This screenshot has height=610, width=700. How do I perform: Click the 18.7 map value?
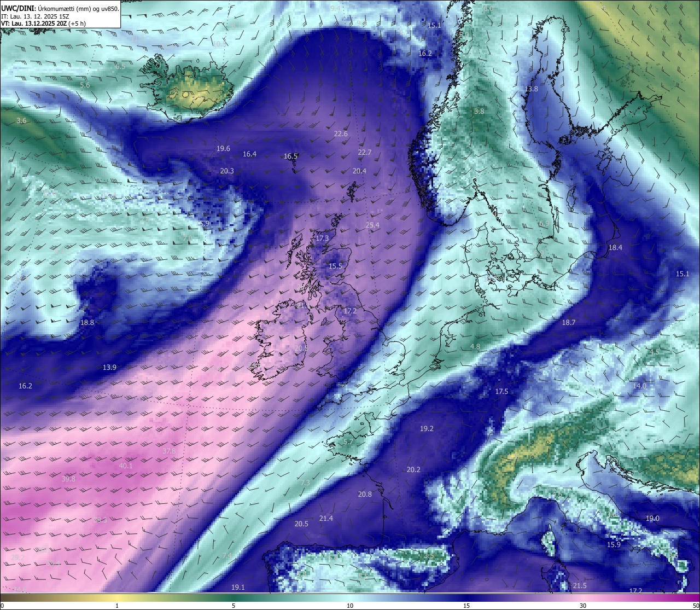(x=569, y=323)
